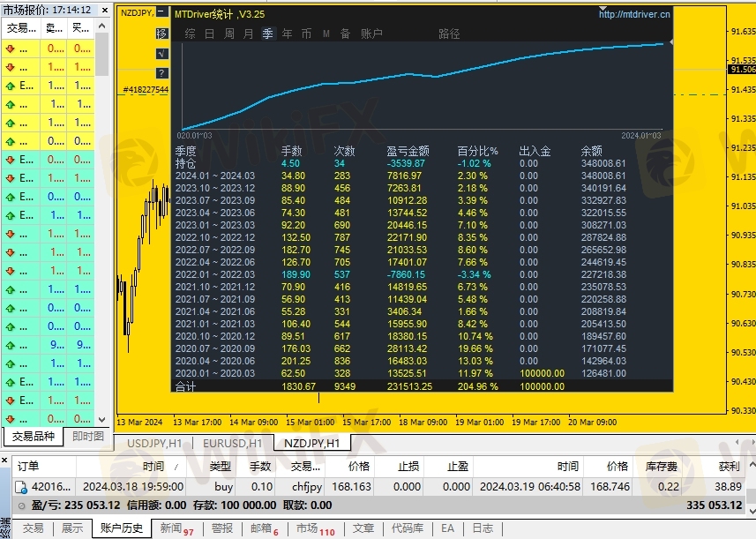The width and height of the screenshot is (756, 539).
Task: Select the 综 summary tab in MTDriver
Action: (191, 34)
